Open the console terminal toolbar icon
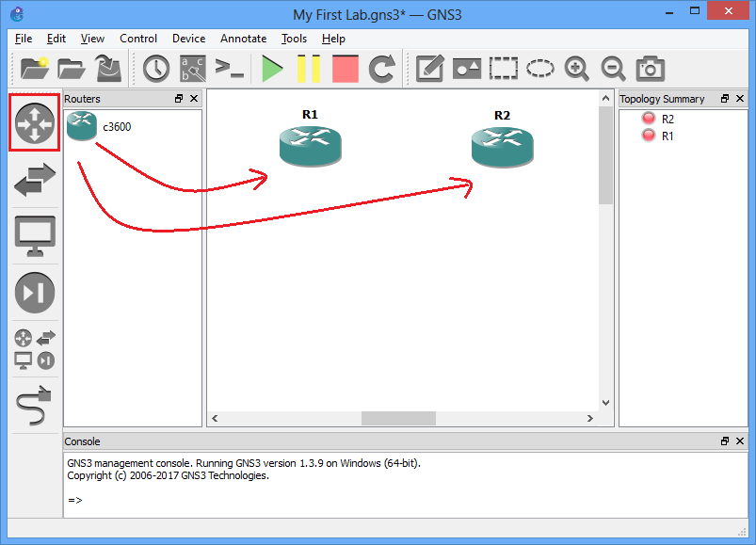Image resolution: width=756 pixels, height=545 pixels. click(x=229, y=68)
